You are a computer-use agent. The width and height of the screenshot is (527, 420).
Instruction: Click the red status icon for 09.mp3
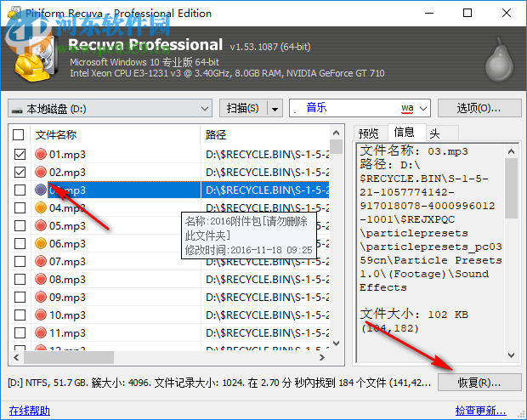pos(41,297)
